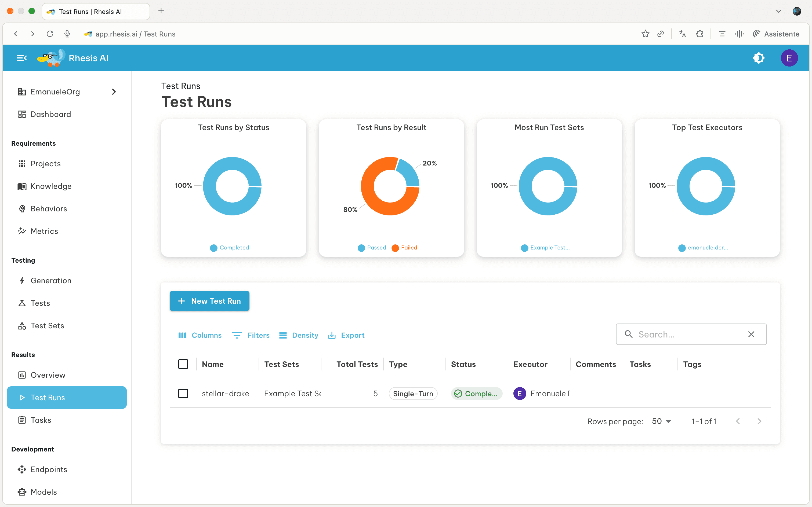The height and width of the screenshot is (507, 812).
Task: Click the Export download icon
Action: (332, 335)
